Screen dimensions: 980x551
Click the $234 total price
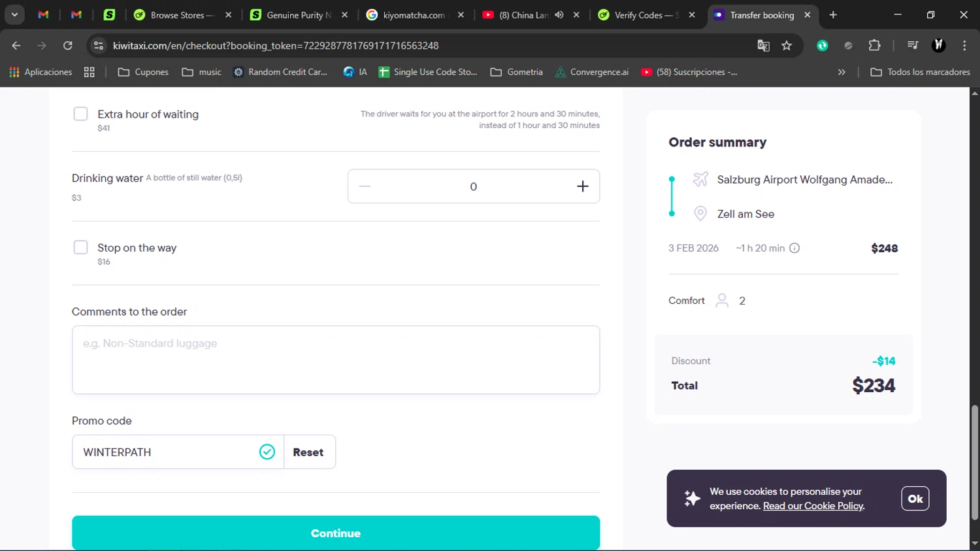click(x=874, y=386)
